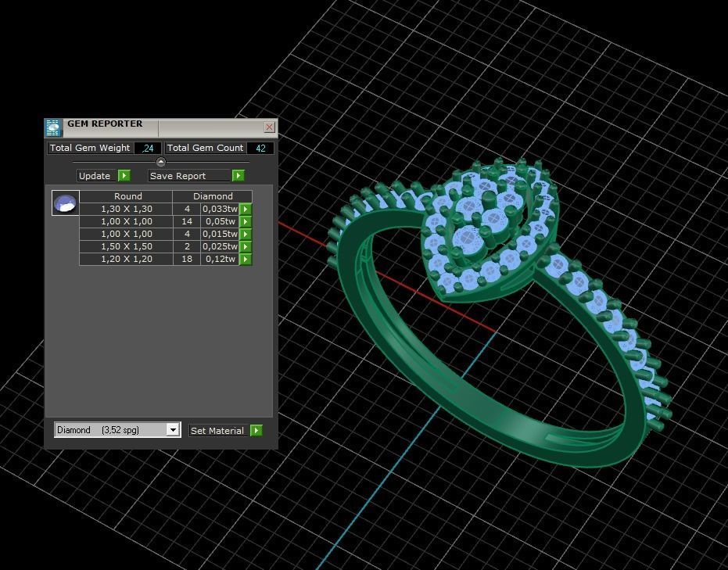Click the Update green arrow button

click(x=124, y=175)
